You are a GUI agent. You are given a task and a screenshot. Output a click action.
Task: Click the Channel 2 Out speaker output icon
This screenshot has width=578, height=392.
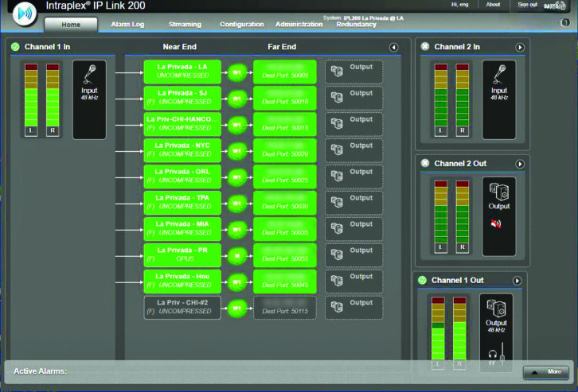[498, 192]
